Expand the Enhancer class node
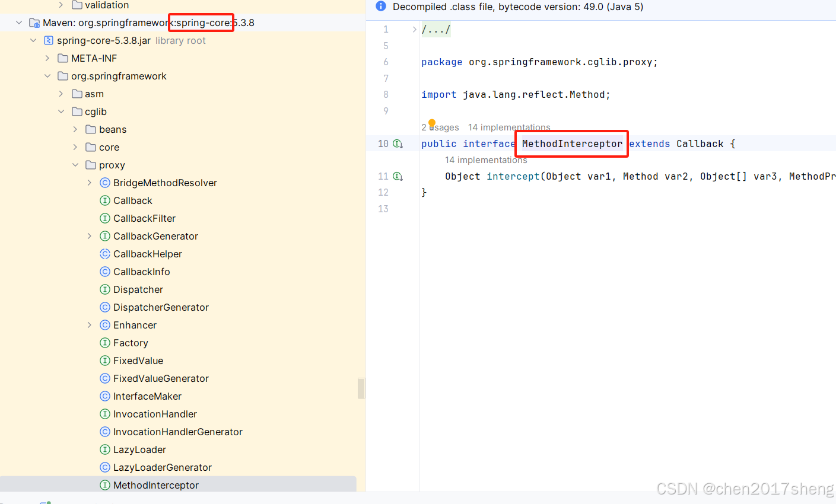Screen dimensions: 836x504 pos(90,325)
